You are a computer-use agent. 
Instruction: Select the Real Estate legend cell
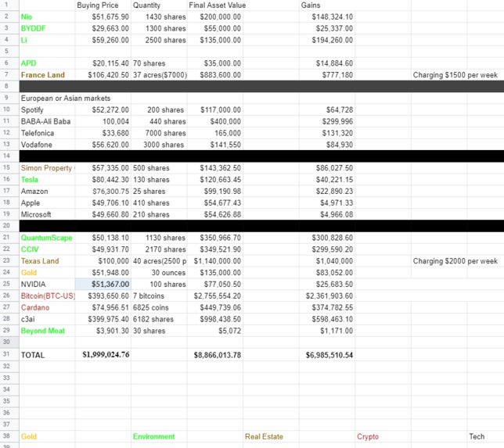tap(272, 436)
